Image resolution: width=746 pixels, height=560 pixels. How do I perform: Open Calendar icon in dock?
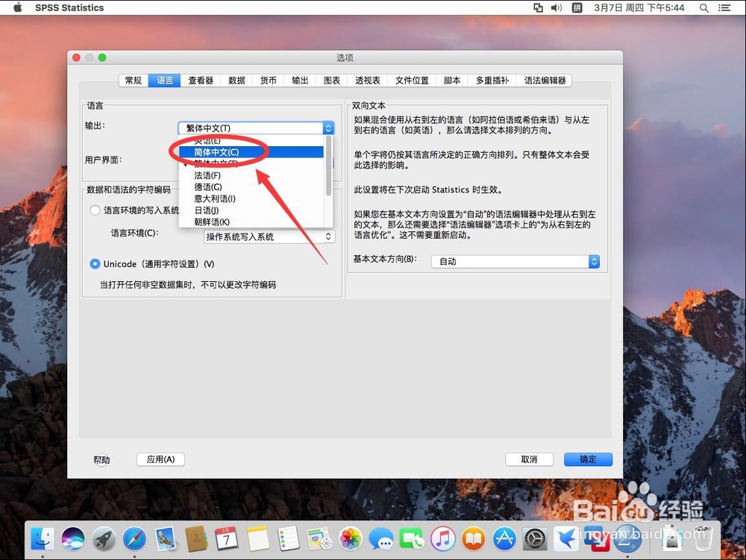pos(227,538)
